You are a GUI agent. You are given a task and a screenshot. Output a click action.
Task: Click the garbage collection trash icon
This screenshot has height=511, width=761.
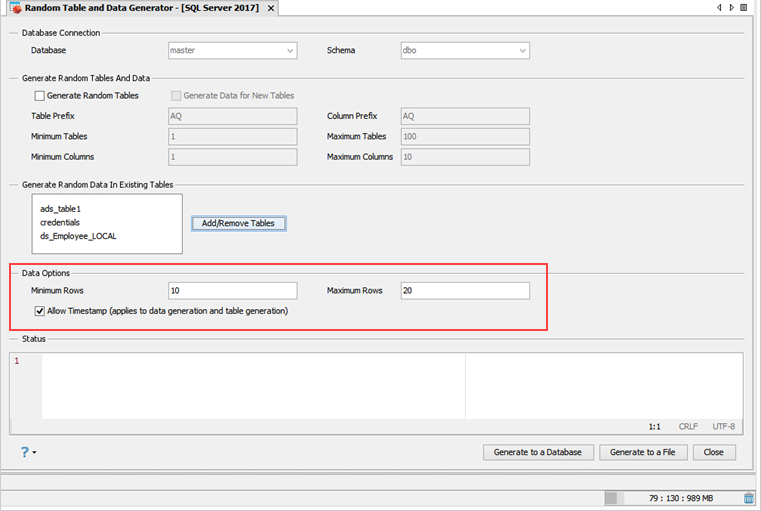pyautogui.click(x=749, y=498)
